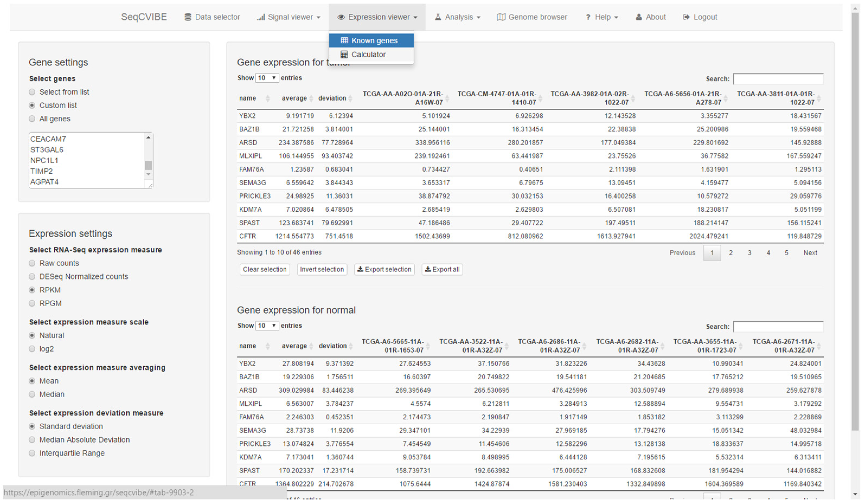The image size is (863, 504).
Task: Open the normal table Show entries dropdown
Action: tap(267, 325)
